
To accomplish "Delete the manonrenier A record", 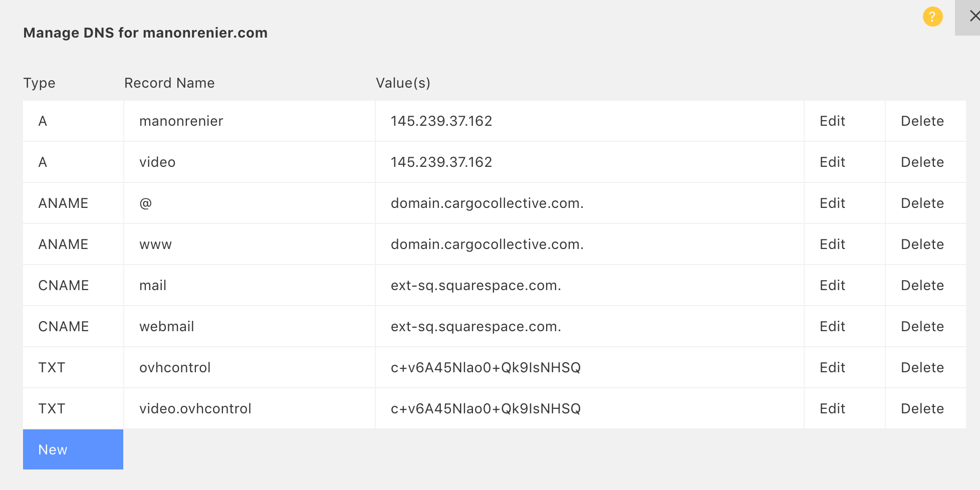I will click(922, 121).
